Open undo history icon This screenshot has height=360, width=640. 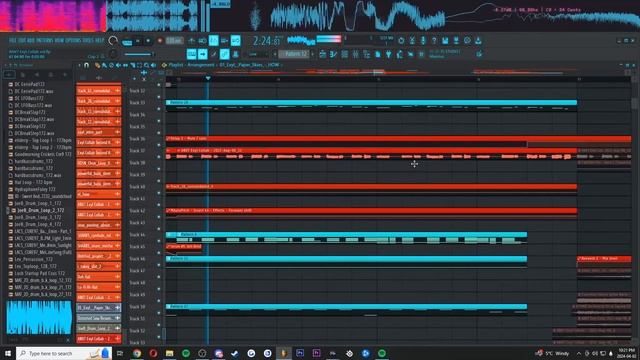tap(401, 41)
